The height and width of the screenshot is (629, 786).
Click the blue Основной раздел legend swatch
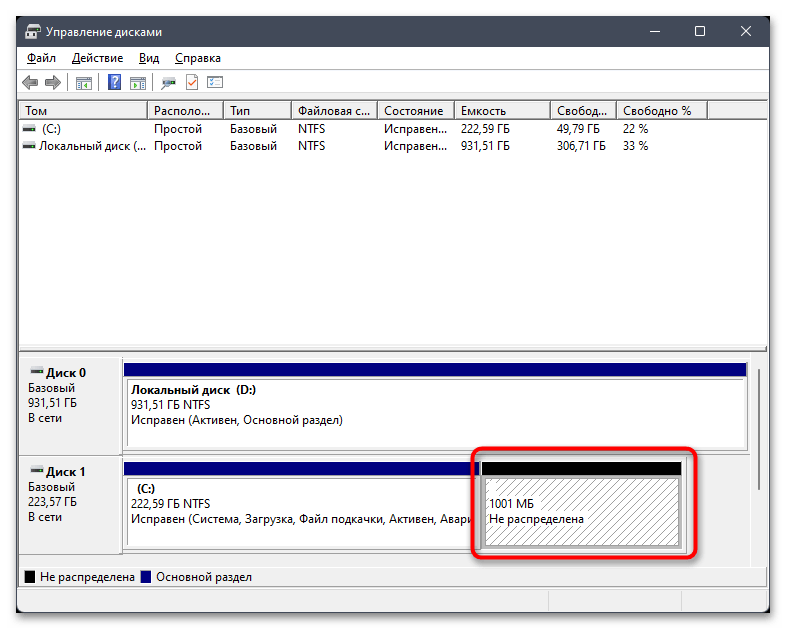click(146, 577)
